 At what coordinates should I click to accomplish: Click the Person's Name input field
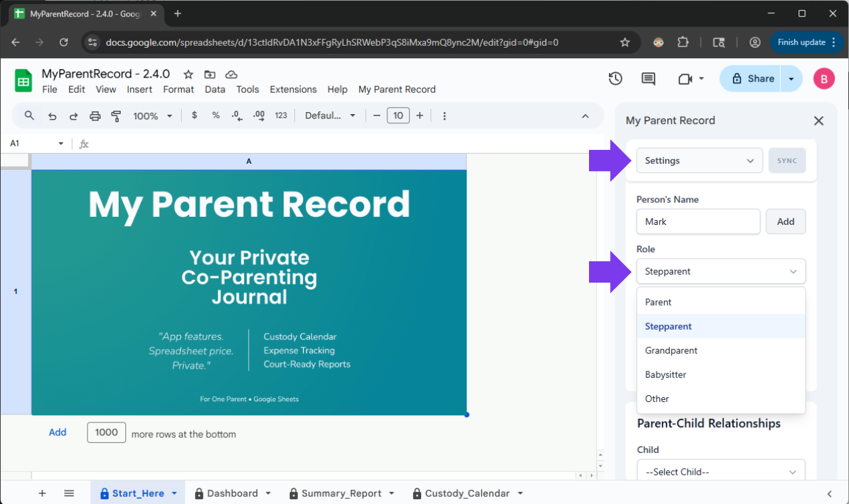coord(698,221)
